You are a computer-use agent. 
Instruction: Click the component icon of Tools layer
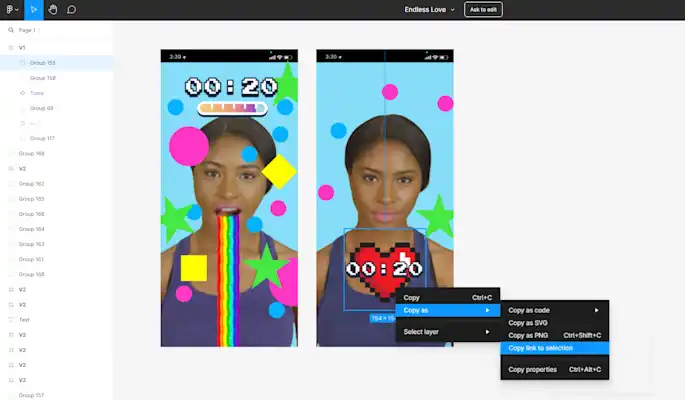[x=23, y=93]
